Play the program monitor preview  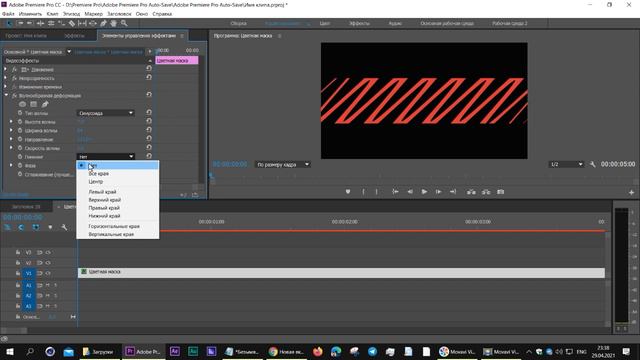click(424, 192)
